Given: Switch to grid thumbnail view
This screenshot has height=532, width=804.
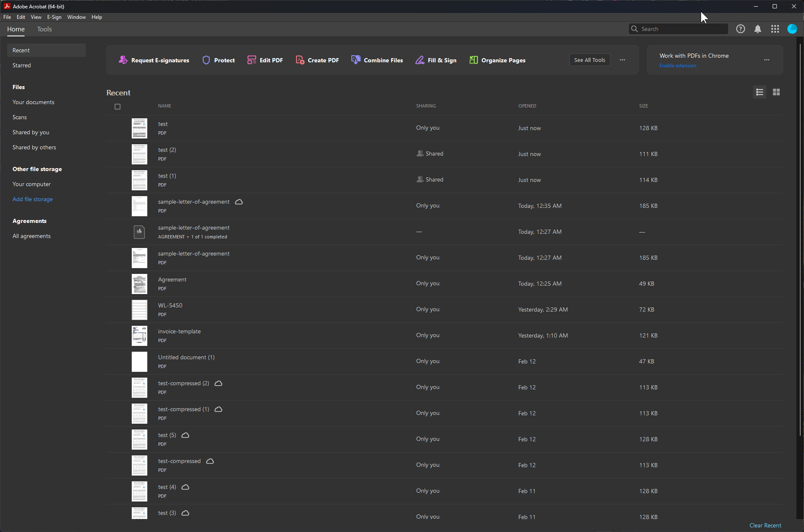Looking at the screenshot, I should (x=776, y=92).
